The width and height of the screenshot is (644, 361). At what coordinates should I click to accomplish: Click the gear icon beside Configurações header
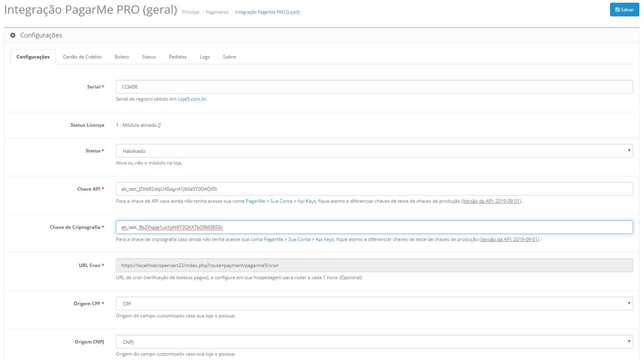pos(13,35)
